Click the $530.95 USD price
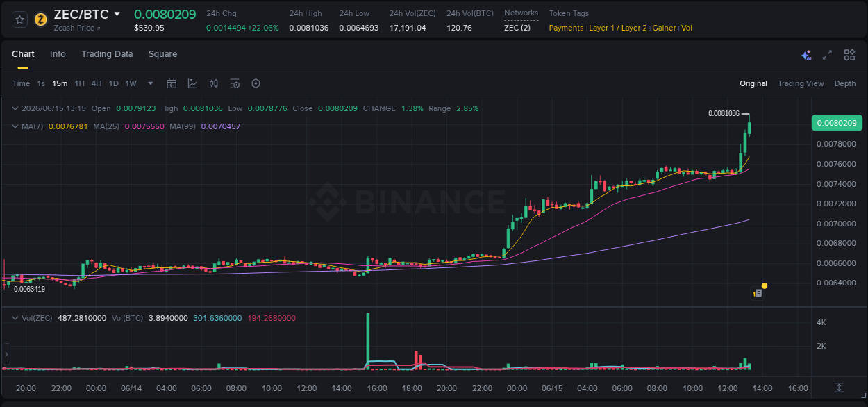 [149, 28]
